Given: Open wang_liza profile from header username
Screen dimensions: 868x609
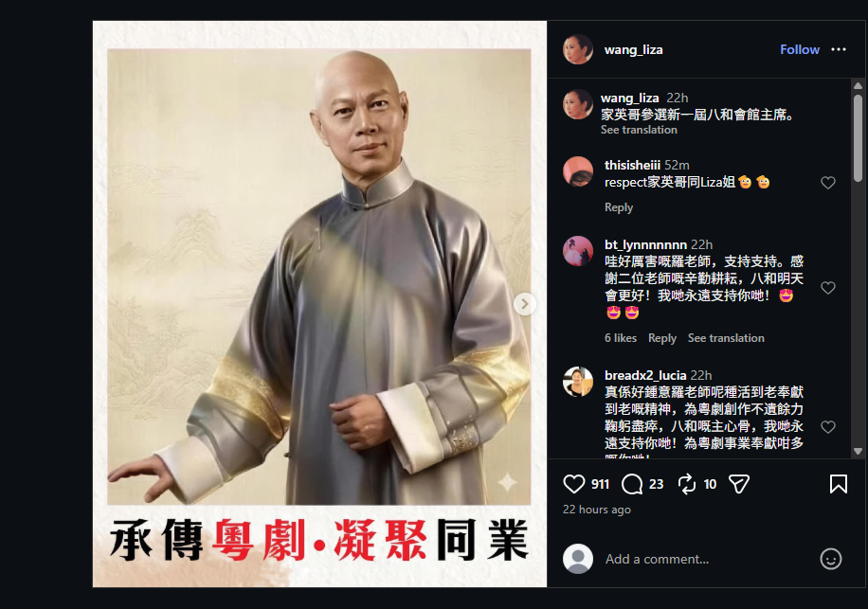Looking at the screenshot, I should (x=633, y=50).
